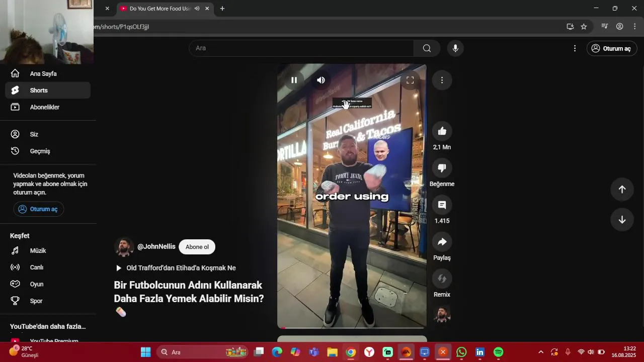Subscribe with Abone ol button
The image size is (644, 362).
click(x=197, y=247)
